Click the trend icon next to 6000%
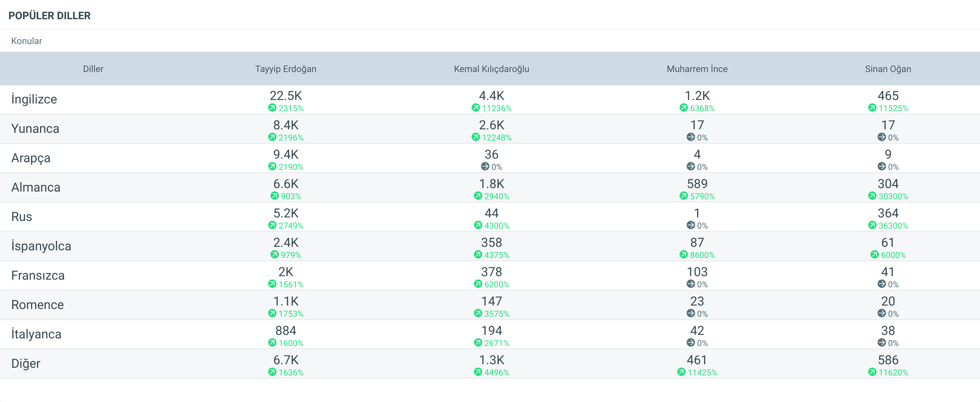 [x=875, y=254]
